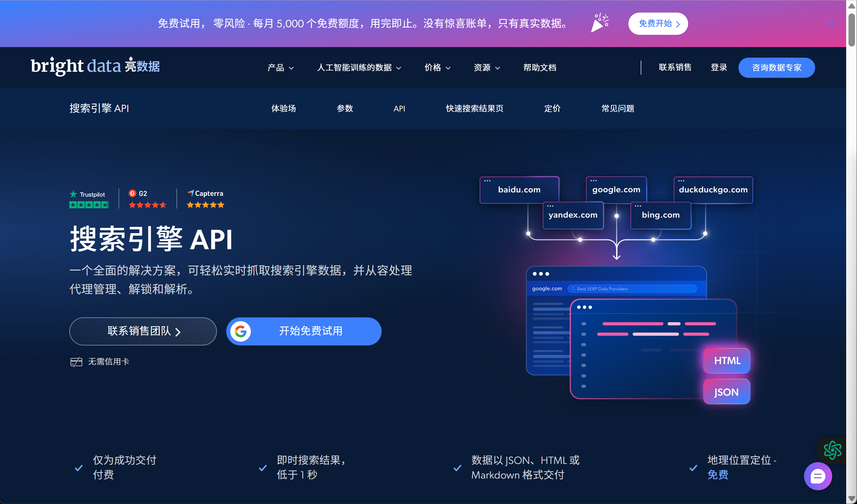Click the Google G logo icon

tap(240, 331)
